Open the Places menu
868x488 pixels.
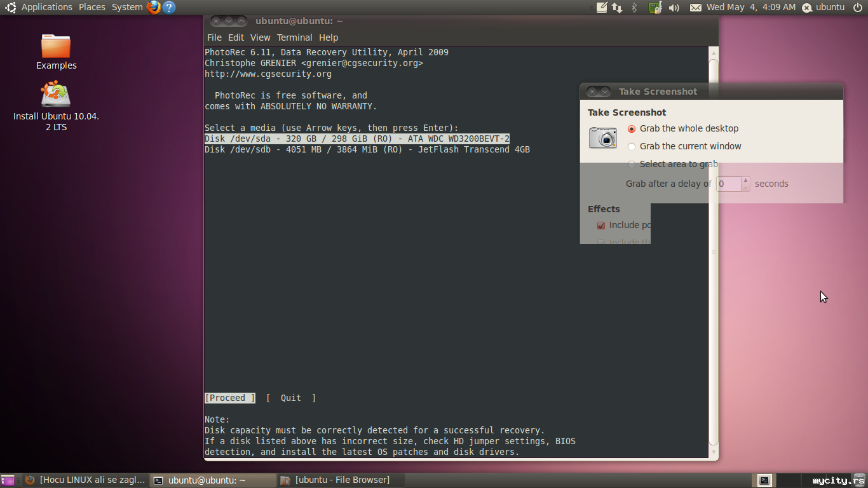point(92,7)
